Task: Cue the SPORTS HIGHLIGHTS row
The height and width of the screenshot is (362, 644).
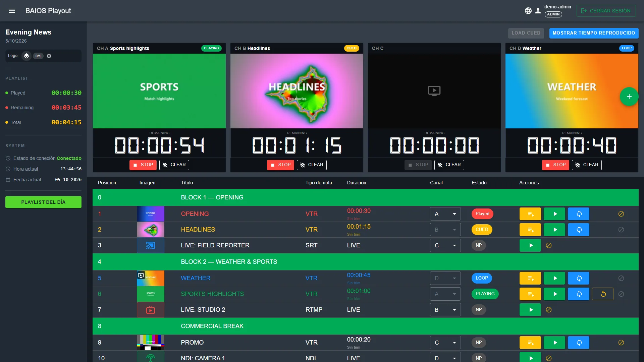Action: click(530, 294)
